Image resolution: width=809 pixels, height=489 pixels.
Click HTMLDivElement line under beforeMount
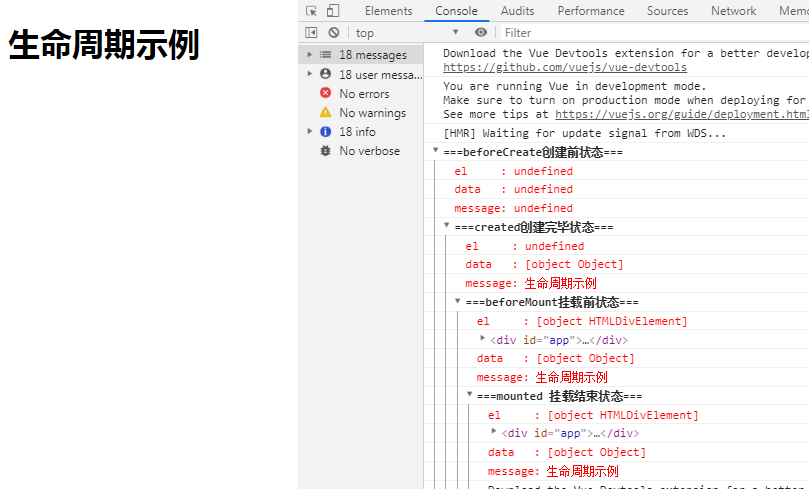tap(582, 321)
